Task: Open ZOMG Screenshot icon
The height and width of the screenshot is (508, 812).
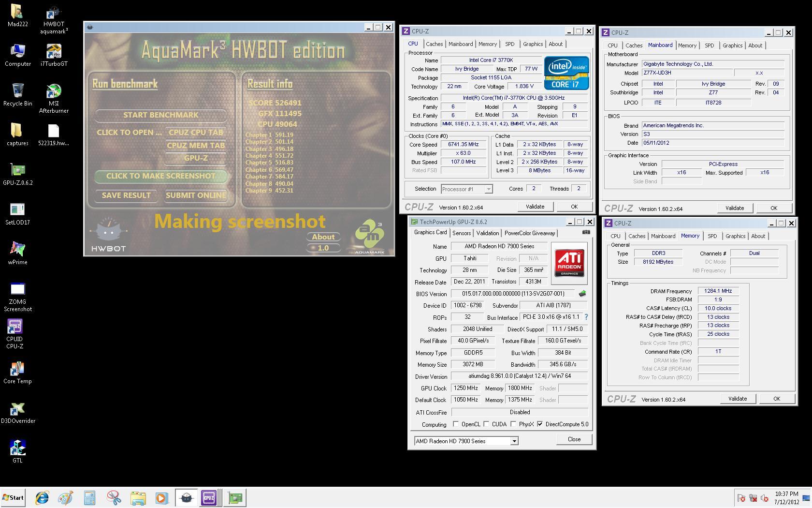Action: coord(17,297)
